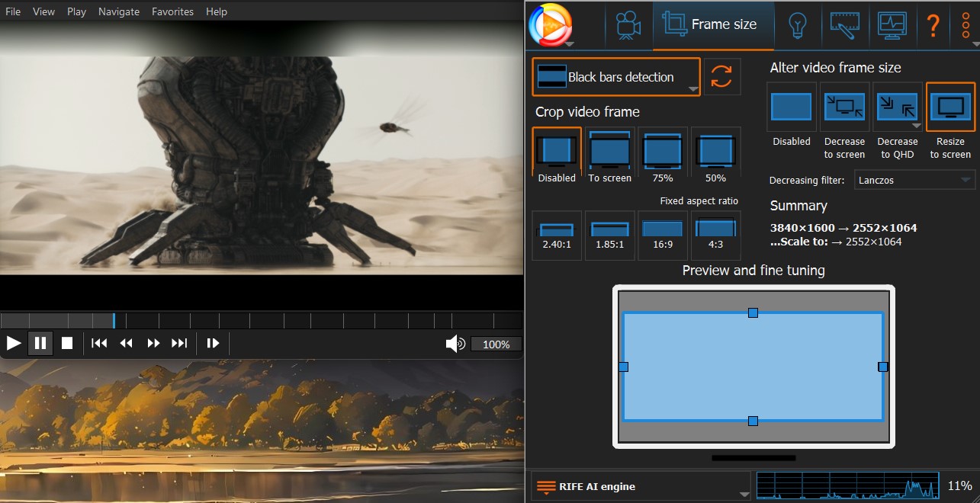This screenshot has height=503, width=980.
Task: Open the Navigate menu
Action: coord(118,11)
